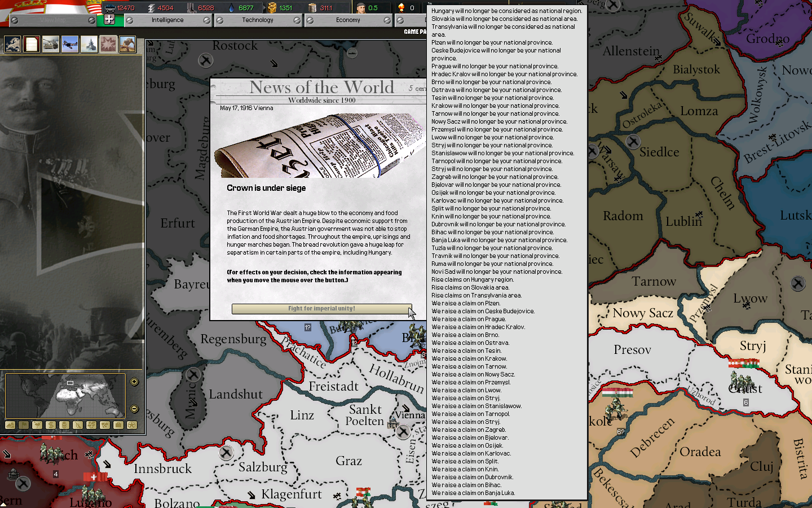This screenshot has height=508, width=812.
Task: Open the Intelligence tab
Action: (x=167, y=20)
